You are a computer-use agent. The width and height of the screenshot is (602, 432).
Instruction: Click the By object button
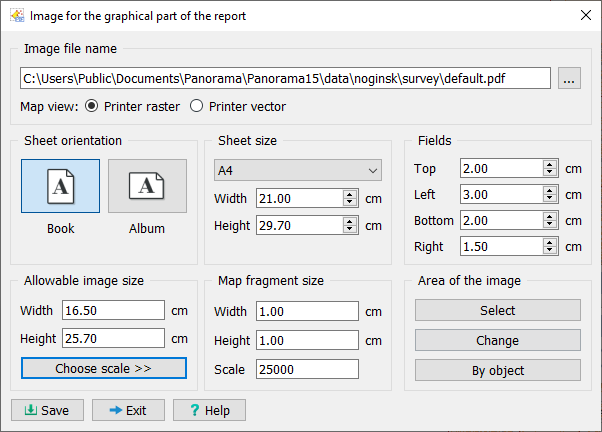(497, 370)
